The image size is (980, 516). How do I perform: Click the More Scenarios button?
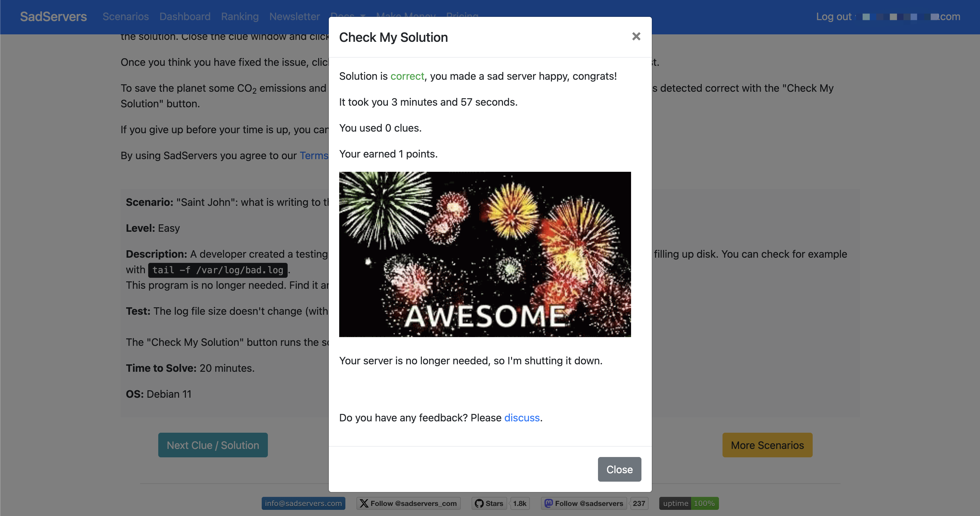tap(767, 445)
